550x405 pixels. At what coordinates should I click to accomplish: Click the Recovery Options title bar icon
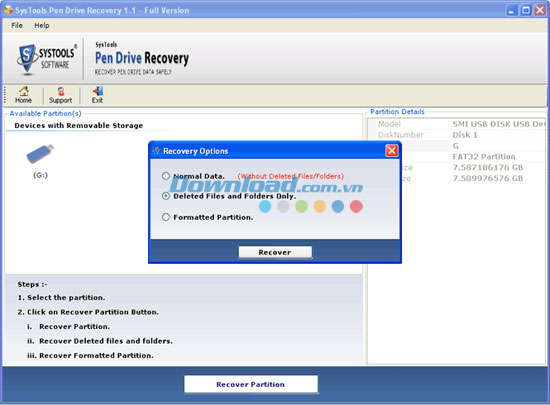(x=156, y=151)
